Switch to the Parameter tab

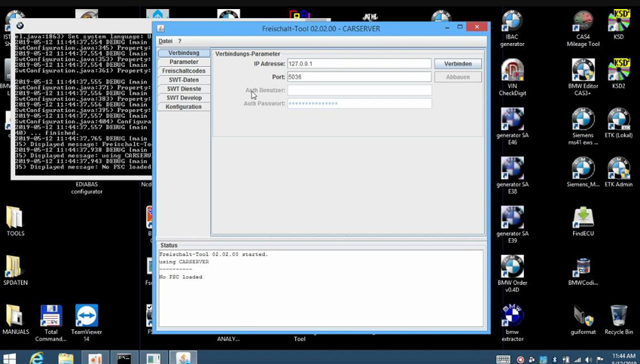[x=184, y=62]
